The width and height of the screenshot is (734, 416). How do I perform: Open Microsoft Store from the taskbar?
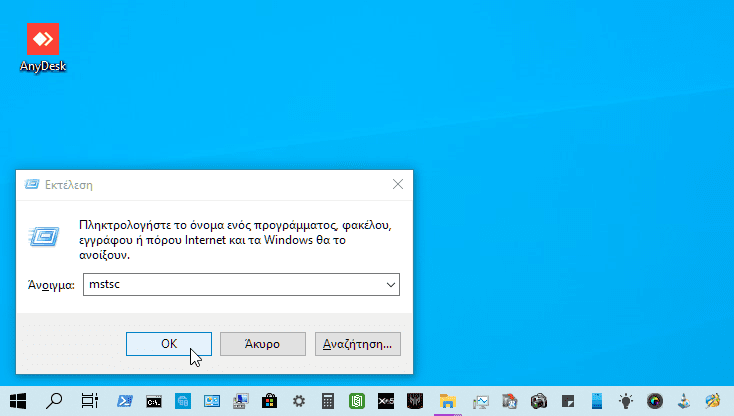[x=270, y=401]
